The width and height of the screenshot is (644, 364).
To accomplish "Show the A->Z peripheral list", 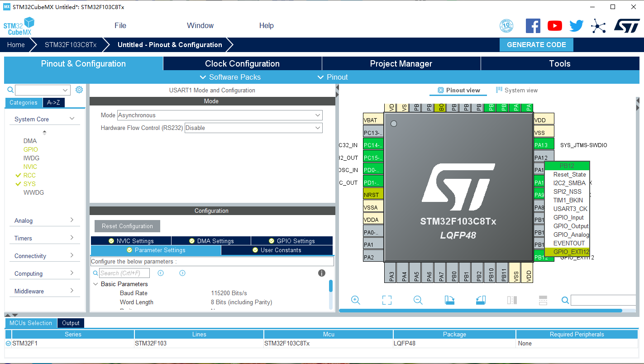I will coord(53,103).
